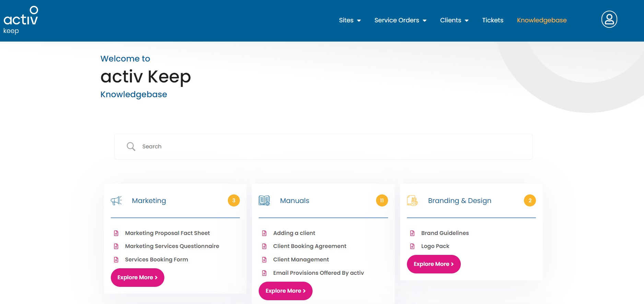
Task: Click document icon beside Services Booking Form
Action: click(x=116, y=260)
